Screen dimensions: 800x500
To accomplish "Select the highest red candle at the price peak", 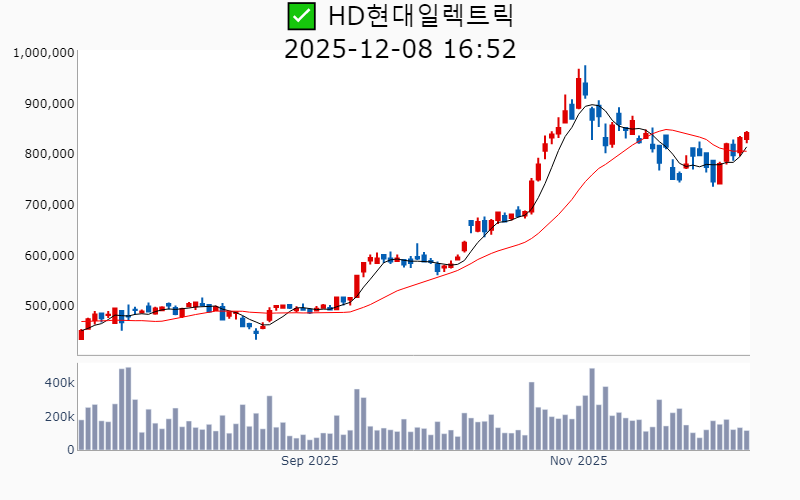I will click(578, 92).
